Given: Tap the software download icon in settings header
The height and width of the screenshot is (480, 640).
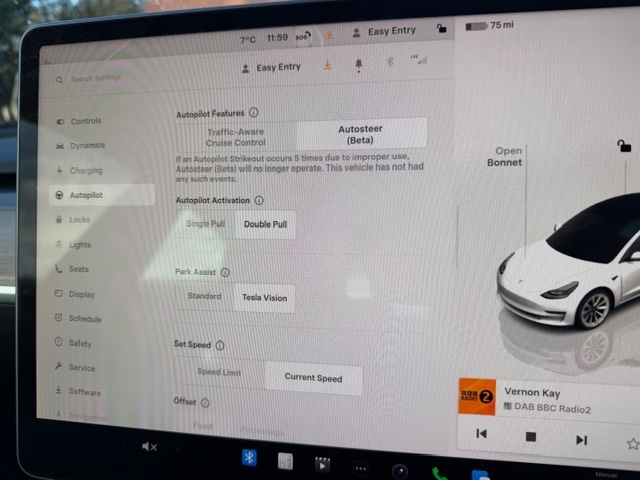Looking at the screenshot, I should pos(327,65).
